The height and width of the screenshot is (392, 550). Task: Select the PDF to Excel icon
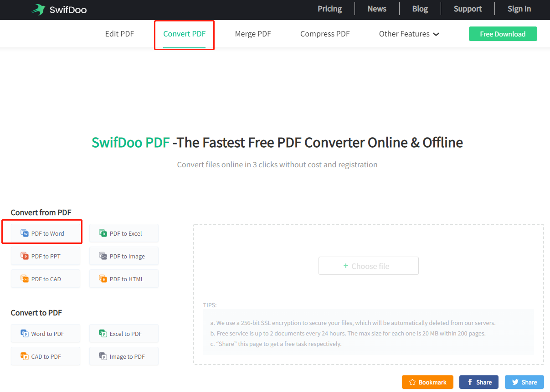coord(103,233)
